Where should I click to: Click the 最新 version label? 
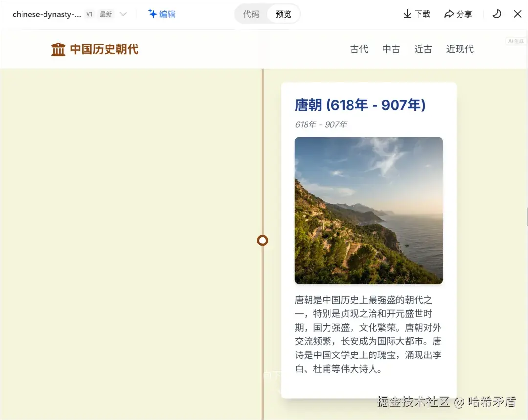click(x=106, y=14)
